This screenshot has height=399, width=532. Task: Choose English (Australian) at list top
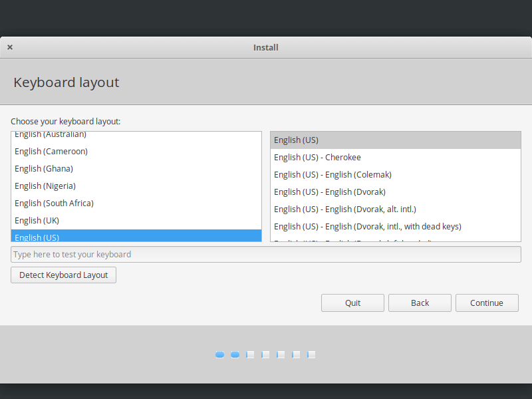click(51, 135)
